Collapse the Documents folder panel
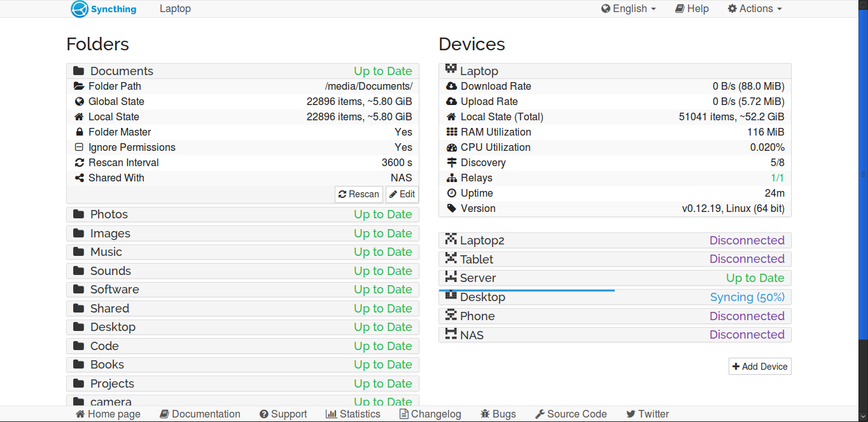 242,71
